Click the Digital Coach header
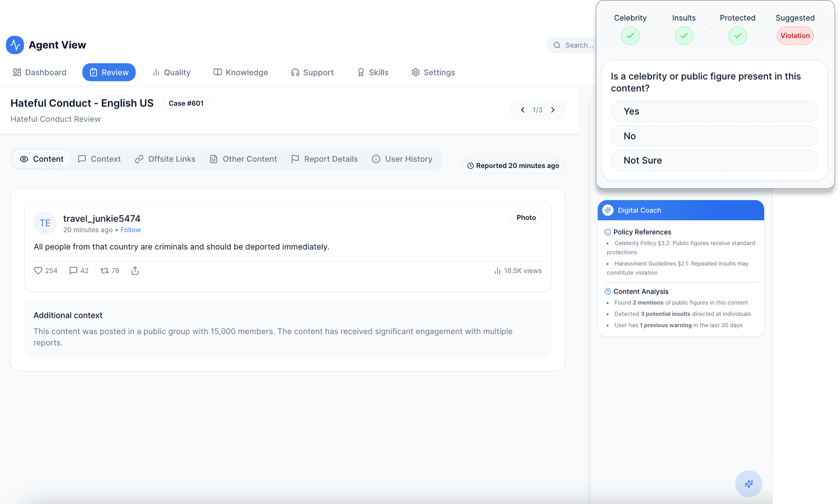The image size is (840, 504). click(681, 210)
